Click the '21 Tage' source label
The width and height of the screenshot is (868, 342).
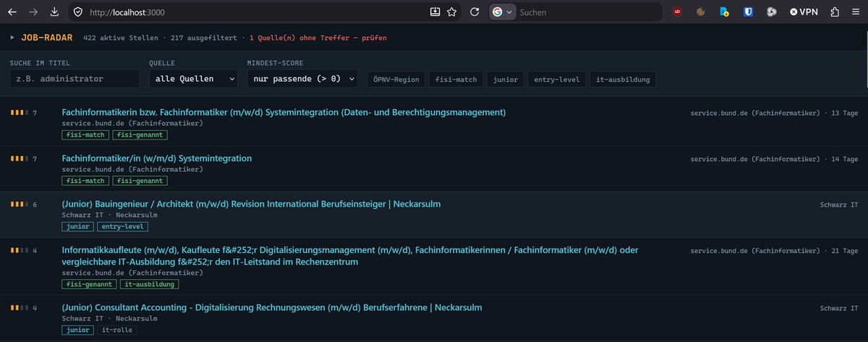pyautogui.click(x=775, y=250)
